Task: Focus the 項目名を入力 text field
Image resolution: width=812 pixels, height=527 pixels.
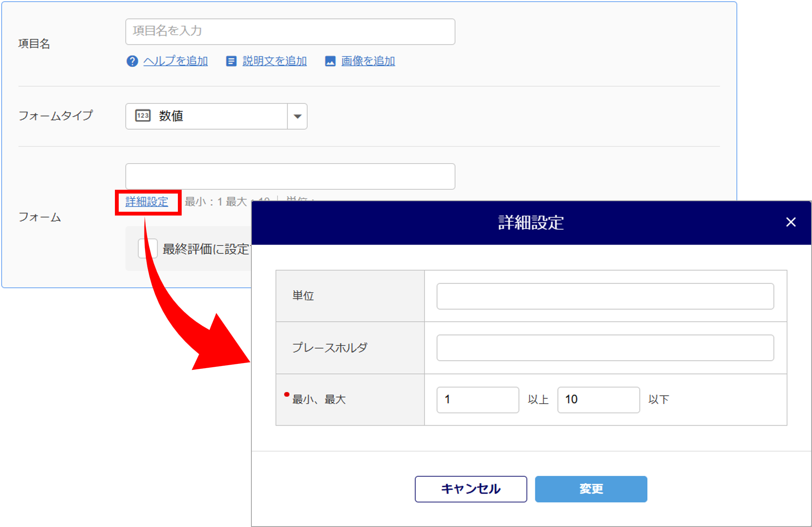Action: tap(290, 32)
